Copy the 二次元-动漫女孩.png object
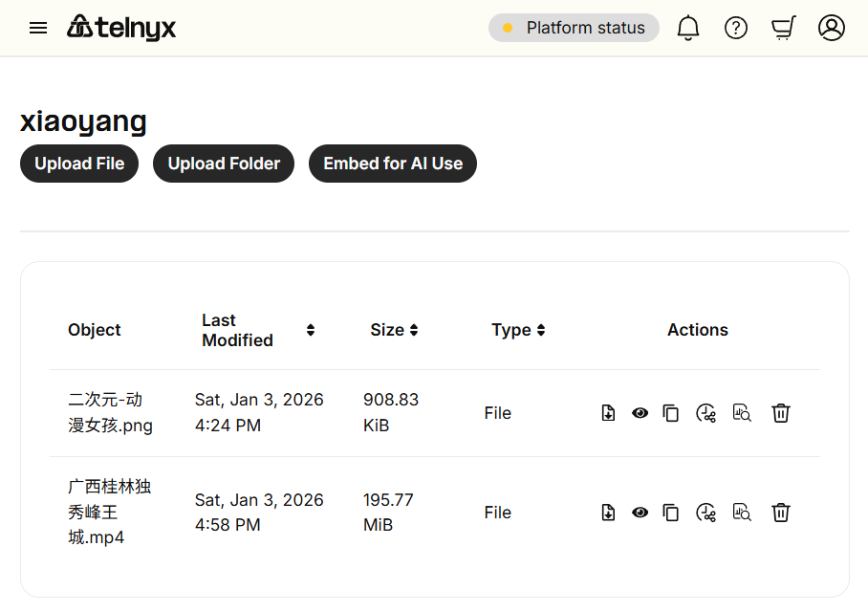The height and width of the screenshot is (612, 868). pos(671,413)
